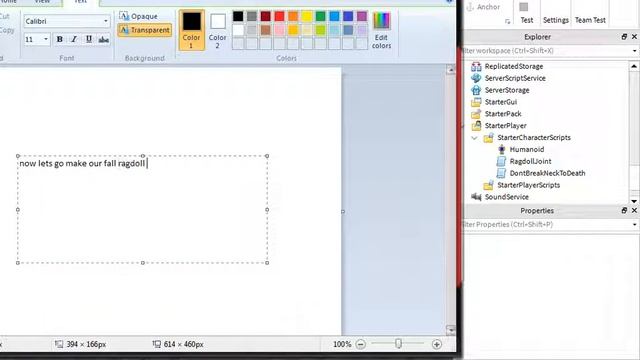Viewport: 640px width, 360px height.
Task: Click Paint vertical scrollbar up arrow
Action: pos(451,70)
